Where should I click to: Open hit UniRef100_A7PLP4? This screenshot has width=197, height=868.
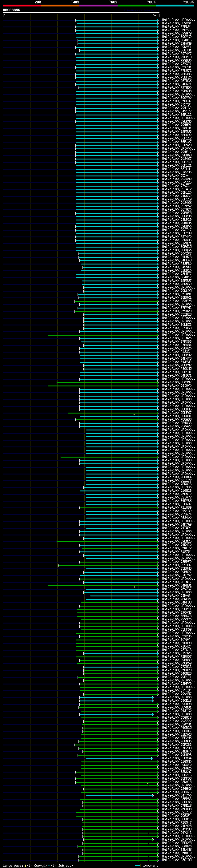pyautogui.click(x=177, y=26)
